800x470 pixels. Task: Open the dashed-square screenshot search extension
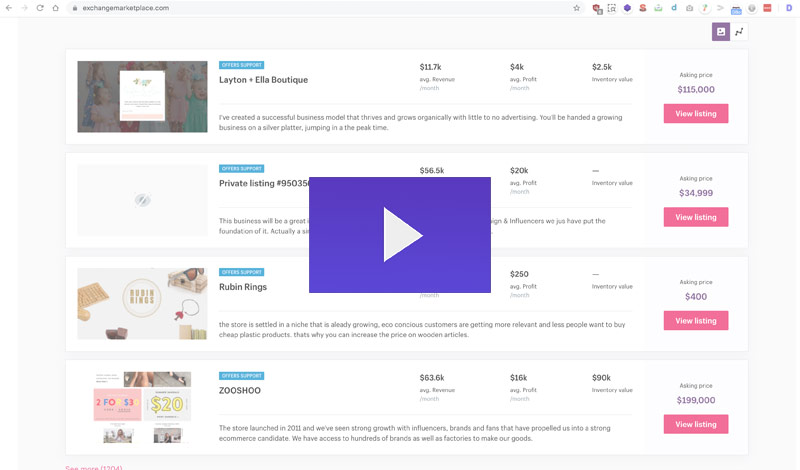point(612,8)
